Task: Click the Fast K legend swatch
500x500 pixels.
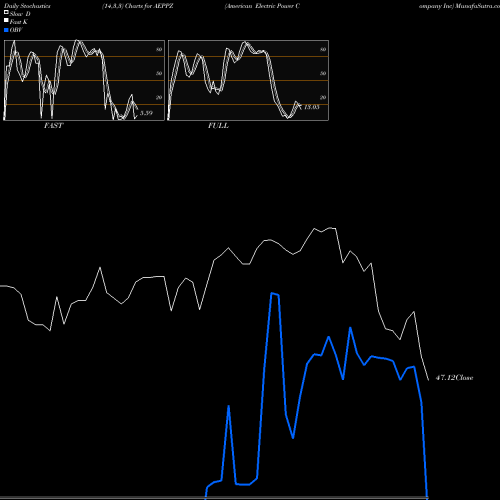Action: click(x=6, y=21)
